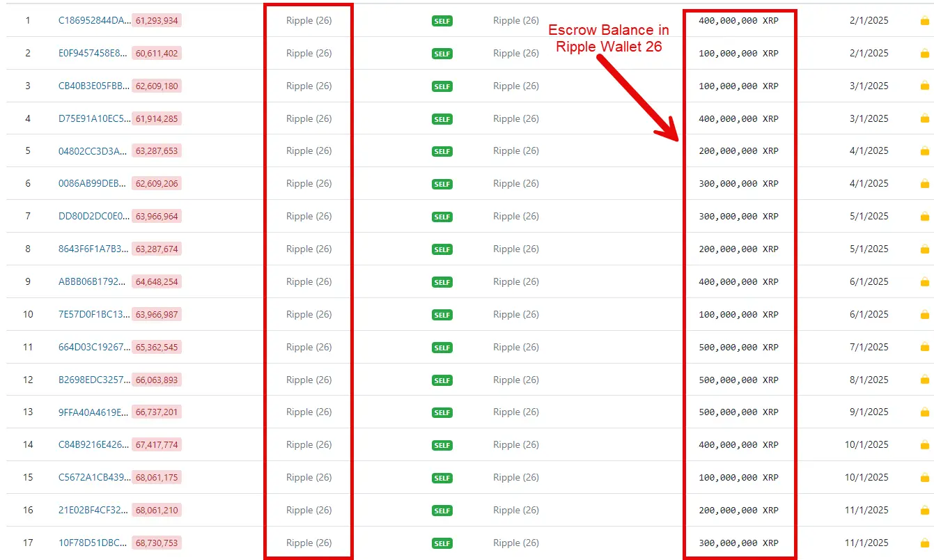
Task: Open transaction C84B9216E426...
Action: point(94,445)
